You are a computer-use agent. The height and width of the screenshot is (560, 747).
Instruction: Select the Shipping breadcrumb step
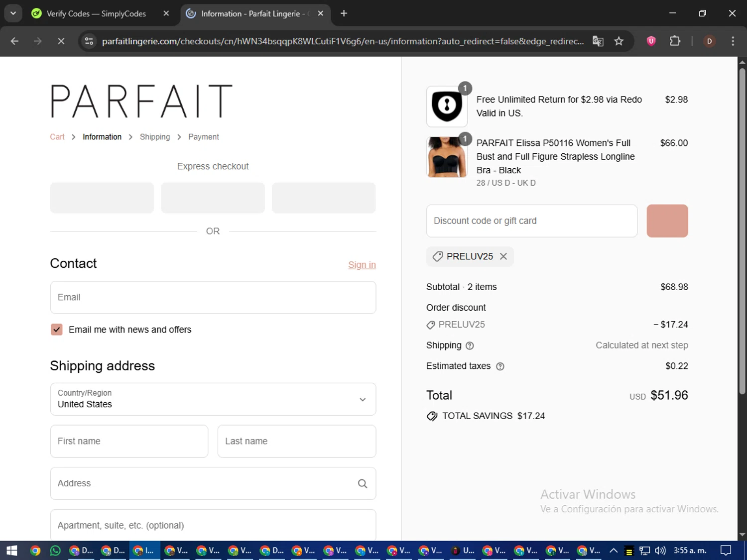coord(155,137)
